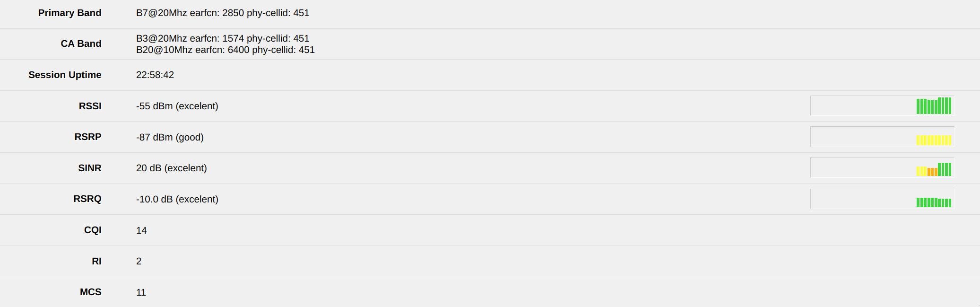The width and height of the screenshot is (980, 307).
Task: Click the RSSI signal history graph
Action: tap(882, 106)
